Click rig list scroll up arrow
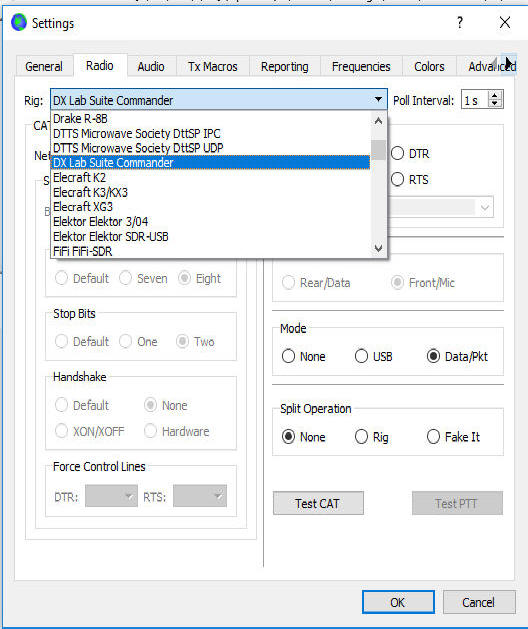The height and width of the screenshot is (629, 528). pos(378,120)
